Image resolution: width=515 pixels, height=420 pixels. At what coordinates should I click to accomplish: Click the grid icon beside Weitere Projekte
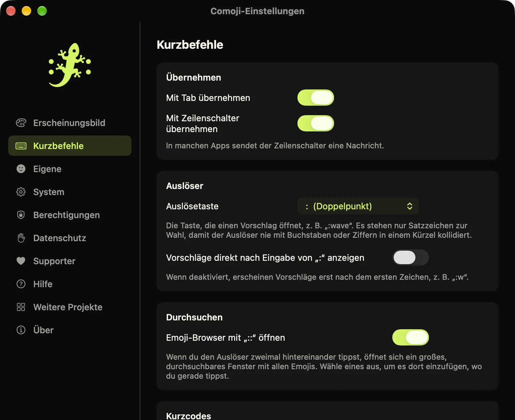point(21,307)
